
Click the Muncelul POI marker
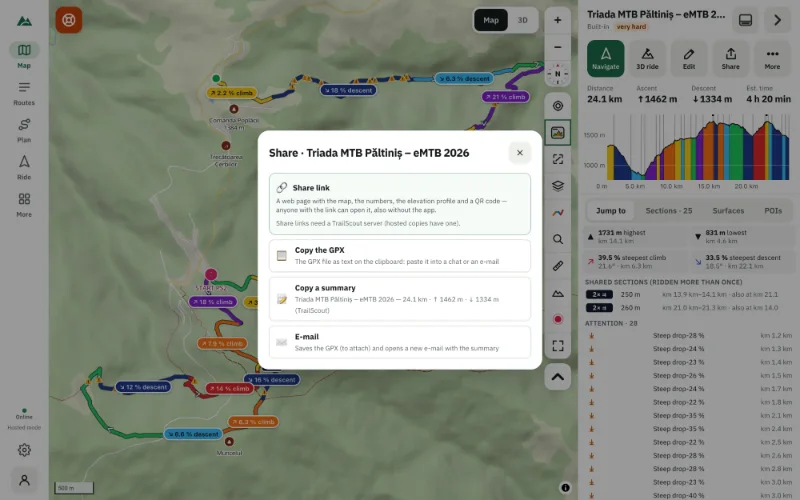tap(229, 441)
